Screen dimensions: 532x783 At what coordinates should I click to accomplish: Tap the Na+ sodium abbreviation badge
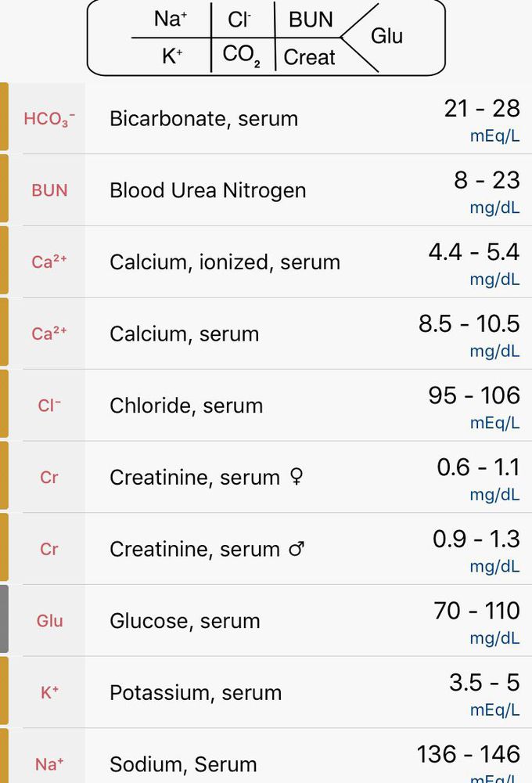point(49,763)
